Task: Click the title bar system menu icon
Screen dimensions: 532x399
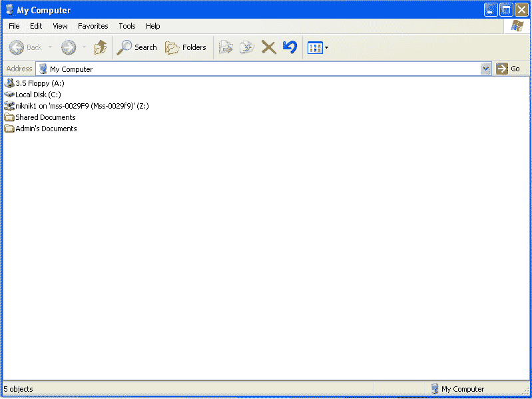Action: tap(9, 10)
